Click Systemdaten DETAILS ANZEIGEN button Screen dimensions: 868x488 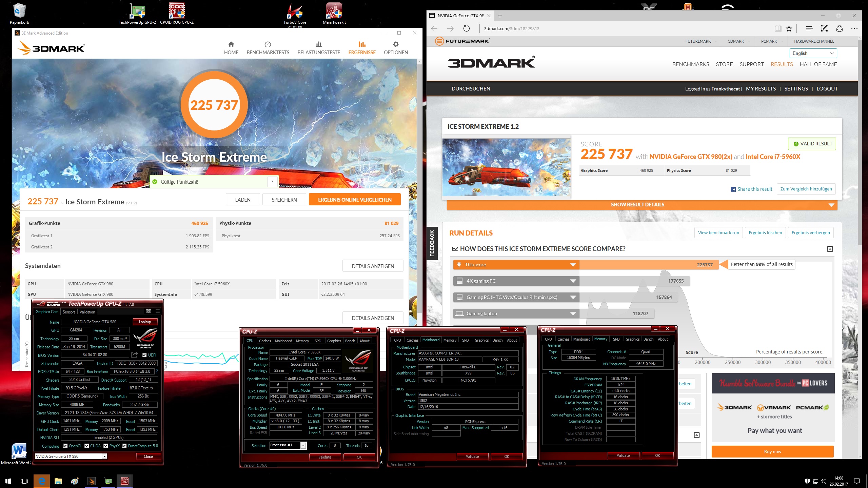tap(373, 266)
